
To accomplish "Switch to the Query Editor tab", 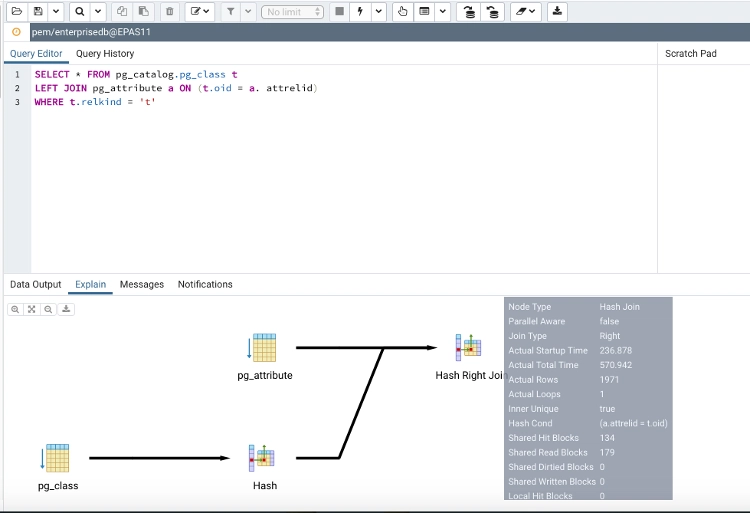I will pos(36,54).
